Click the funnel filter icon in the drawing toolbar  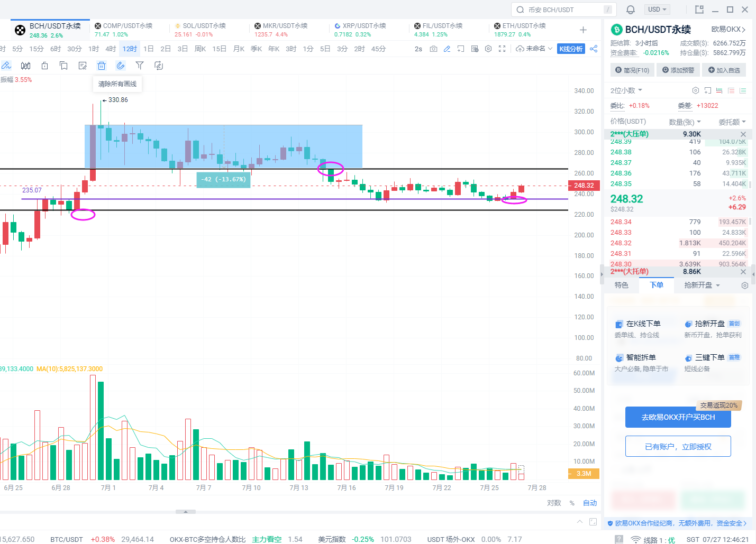point(140,66)
